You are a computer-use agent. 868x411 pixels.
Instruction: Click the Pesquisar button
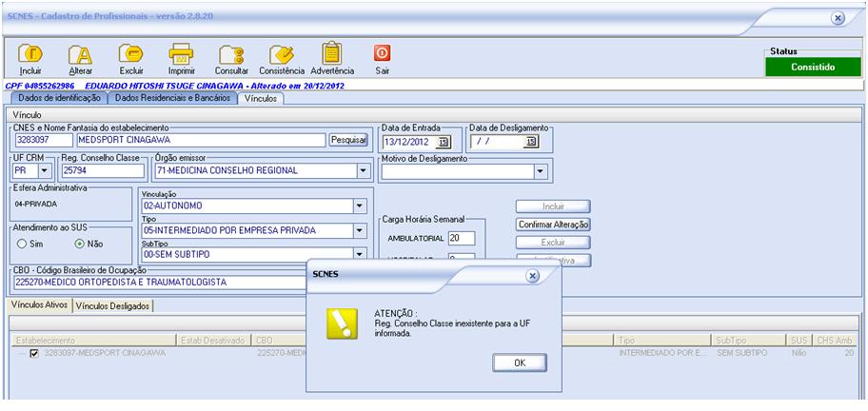[347, 140]
